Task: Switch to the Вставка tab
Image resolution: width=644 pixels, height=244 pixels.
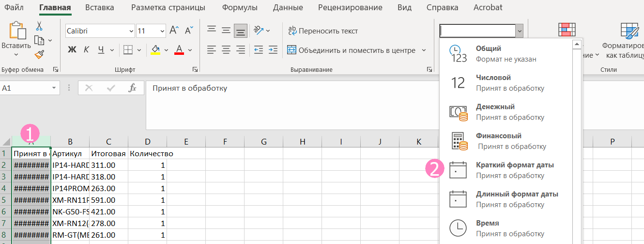Action: coord(99,7)
